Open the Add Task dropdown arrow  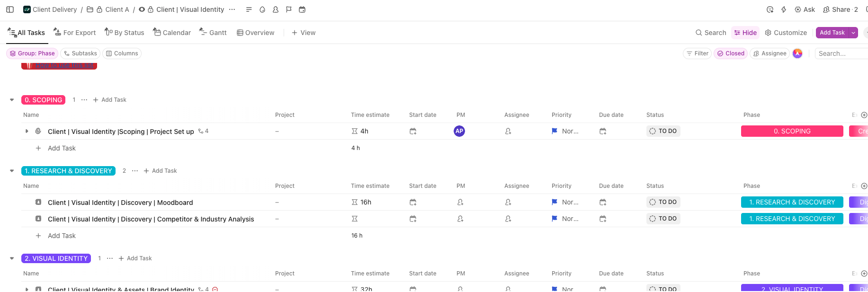point(853,33)
